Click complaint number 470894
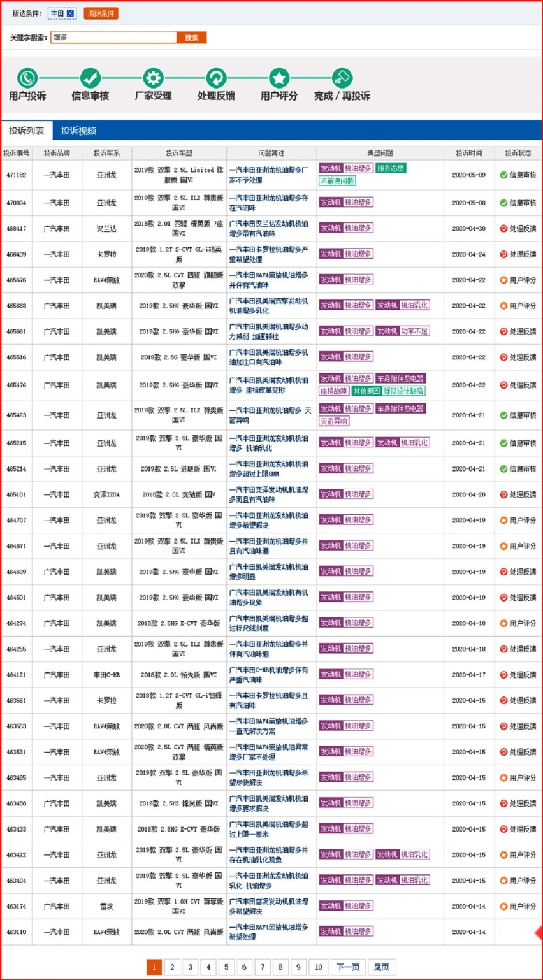Image resolution: width=543 pixels, height=980 pixels. [x=17, y=203]
